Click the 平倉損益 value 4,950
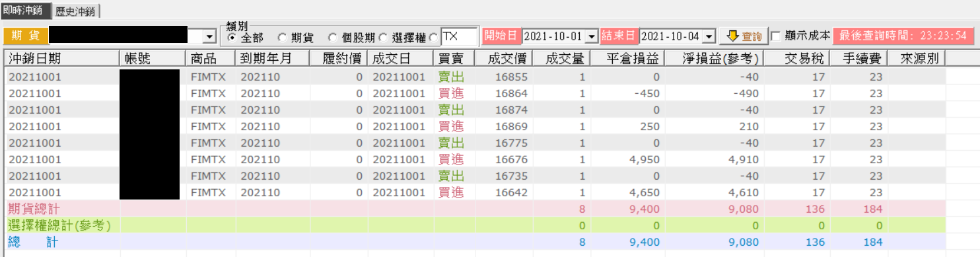The height and width of the screenshot is (257, 980). 645,159
